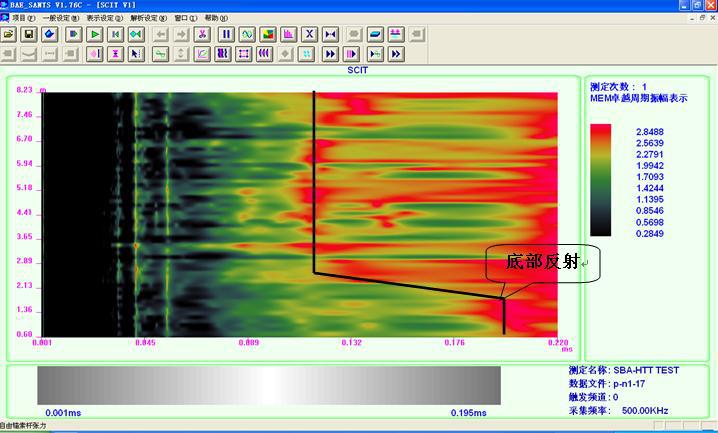Save data with the floppy disk icon

coord(29,34)
